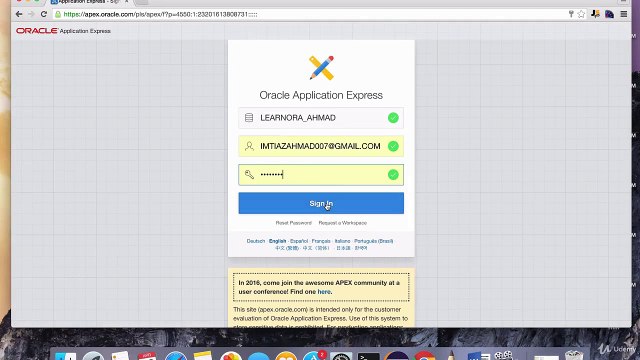Bookmark this page with the star icon
Viewport: 640px width, 360px height.
click(581, 14)
